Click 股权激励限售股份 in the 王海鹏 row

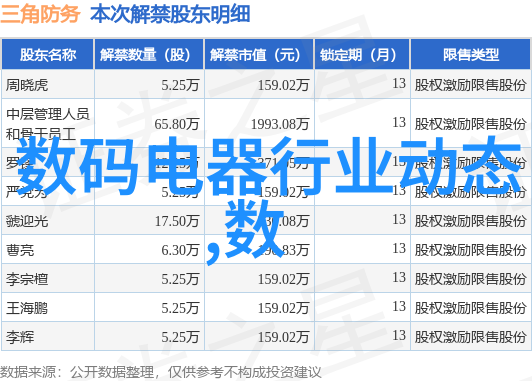(x=470, y=308)
